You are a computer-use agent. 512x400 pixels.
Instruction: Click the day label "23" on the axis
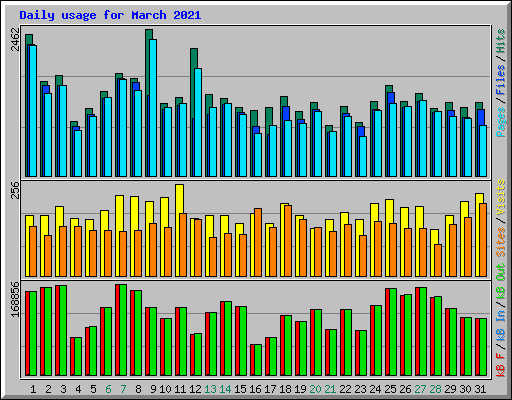coord(360,389)
